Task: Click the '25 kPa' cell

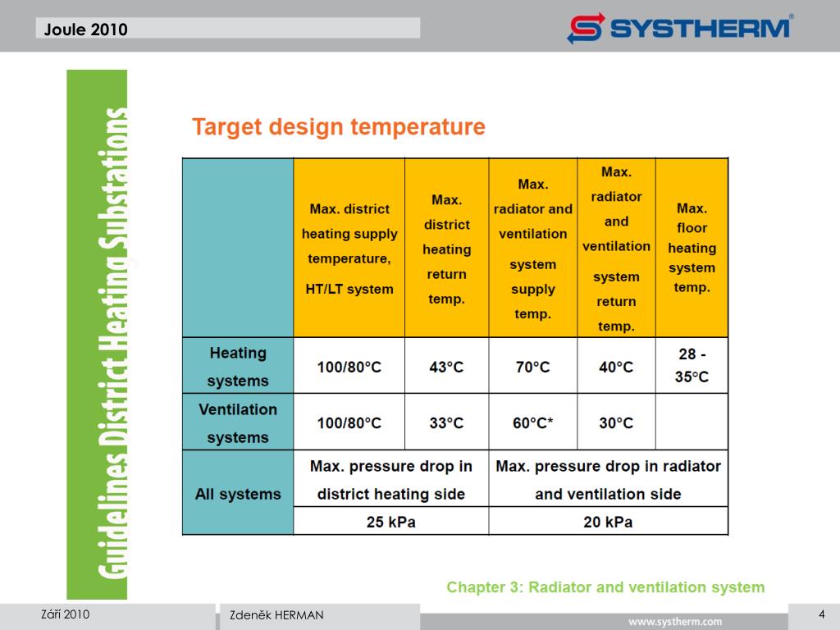Action: coord(391,522)
